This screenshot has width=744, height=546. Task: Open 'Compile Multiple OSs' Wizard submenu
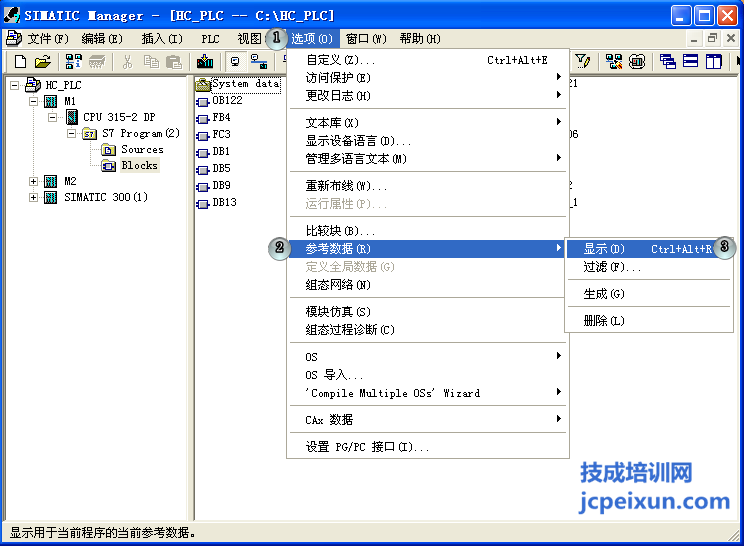(x=428, y=393)
